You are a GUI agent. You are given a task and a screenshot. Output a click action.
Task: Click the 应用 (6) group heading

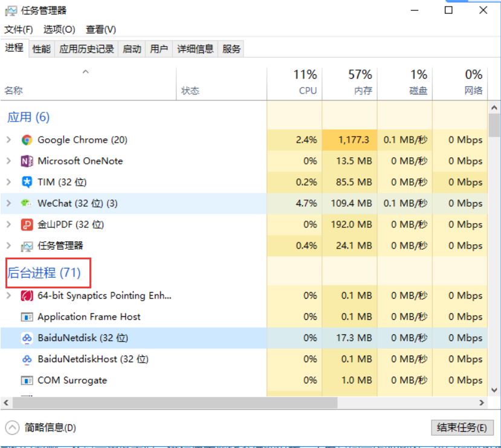coord(28,117)
